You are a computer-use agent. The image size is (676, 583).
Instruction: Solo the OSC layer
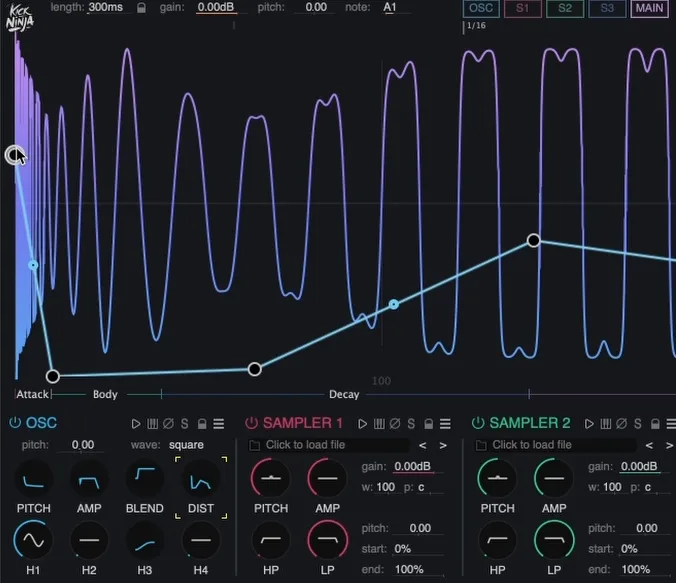185,424
